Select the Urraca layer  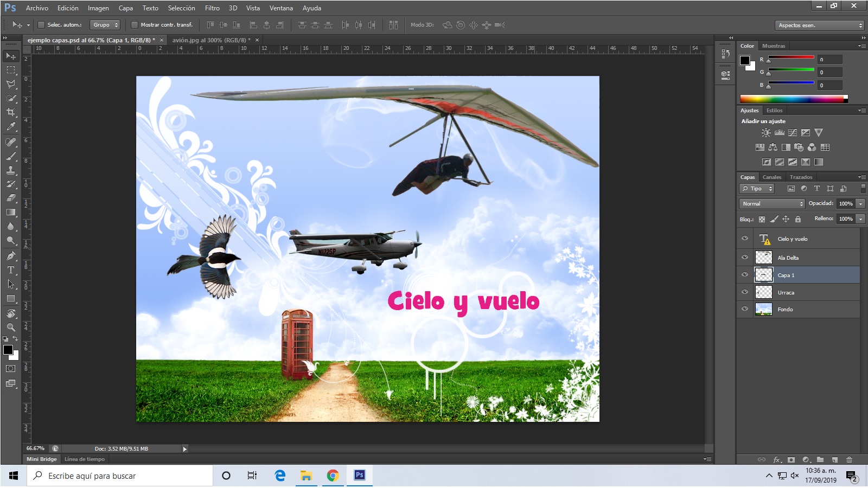point(787,292)
